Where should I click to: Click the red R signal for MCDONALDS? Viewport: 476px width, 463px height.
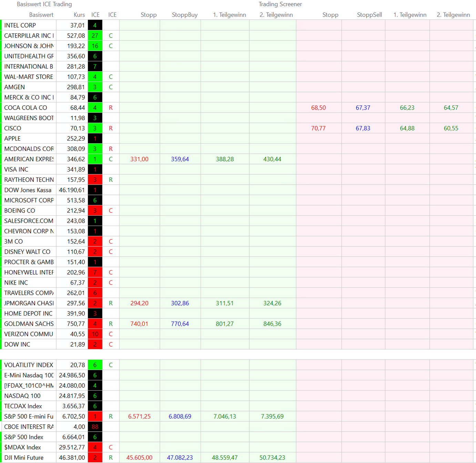(x=111, y=149)
